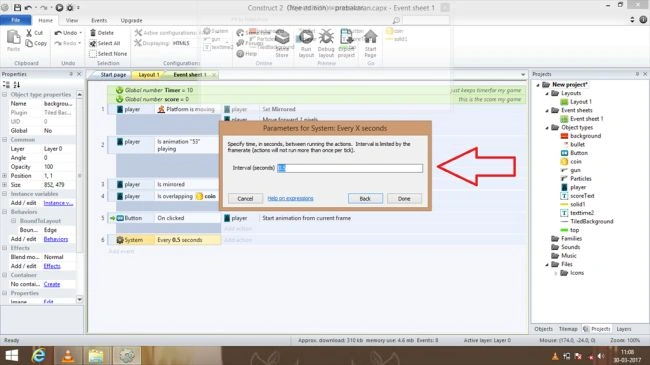Collapse the Common properties section
Screen dimensions: 650x365
click(5, 140)
